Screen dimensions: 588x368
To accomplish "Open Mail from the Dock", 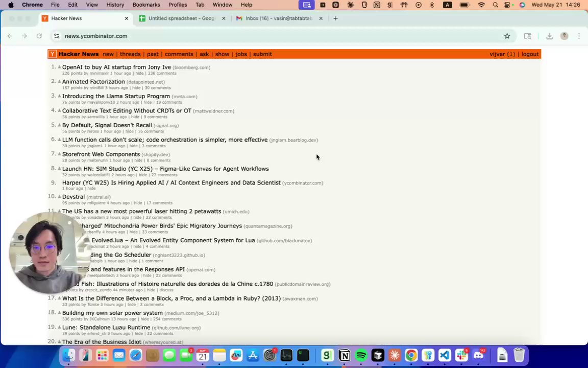I will [x=119, y=355].
